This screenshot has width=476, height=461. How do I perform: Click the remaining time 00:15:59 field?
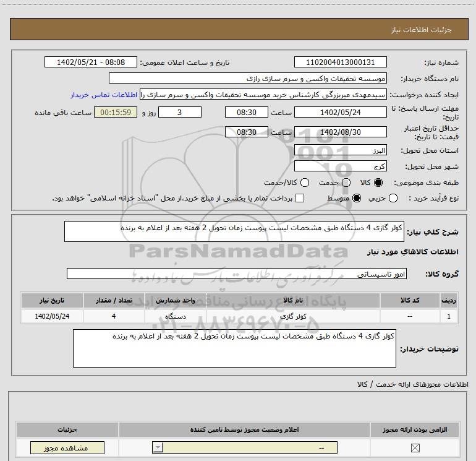tap(116, 113)
